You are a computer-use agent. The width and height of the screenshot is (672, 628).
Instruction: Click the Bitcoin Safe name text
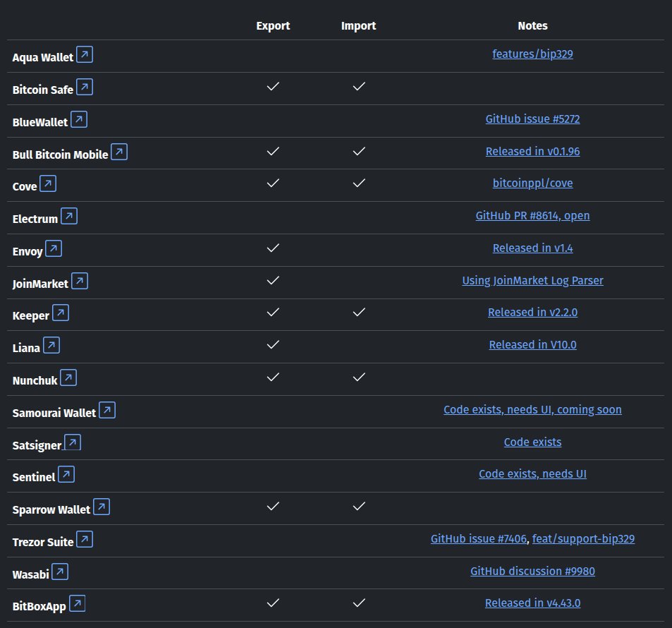click(43, 90)
